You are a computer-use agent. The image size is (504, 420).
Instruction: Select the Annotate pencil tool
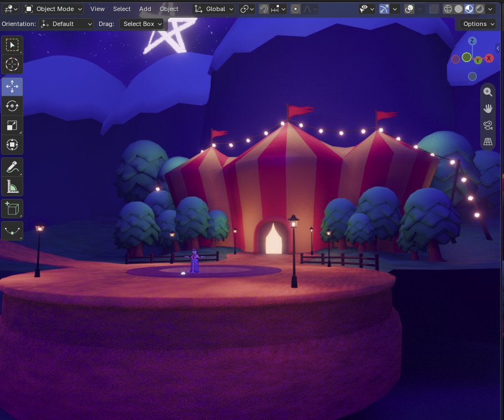click(x=12, y=167)
